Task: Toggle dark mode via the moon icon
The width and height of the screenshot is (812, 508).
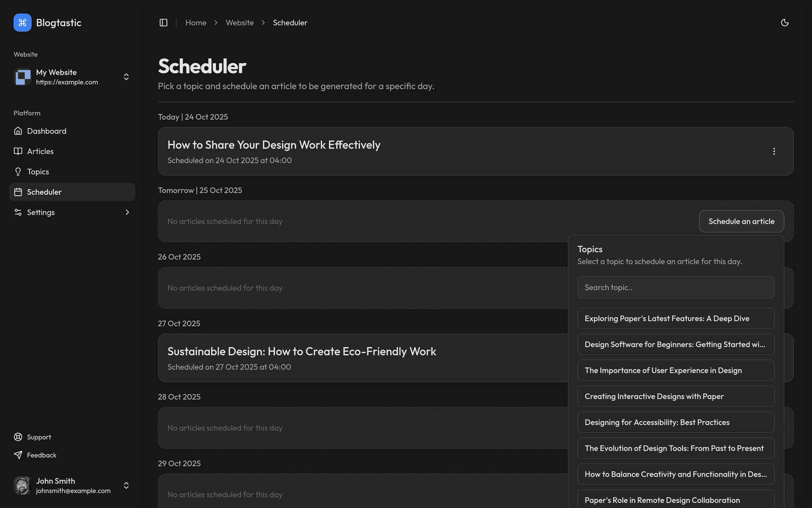Action: pyautogui.click(x=785, y=22)
